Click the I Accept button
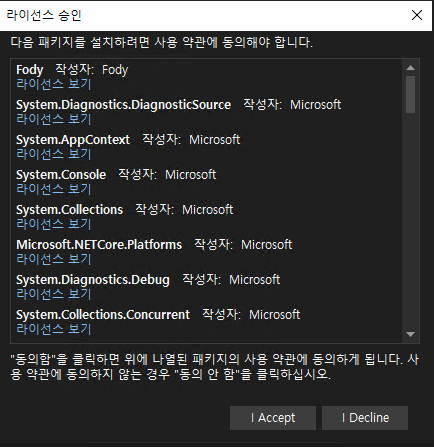 pyautogui.click(x=273, y=418)
